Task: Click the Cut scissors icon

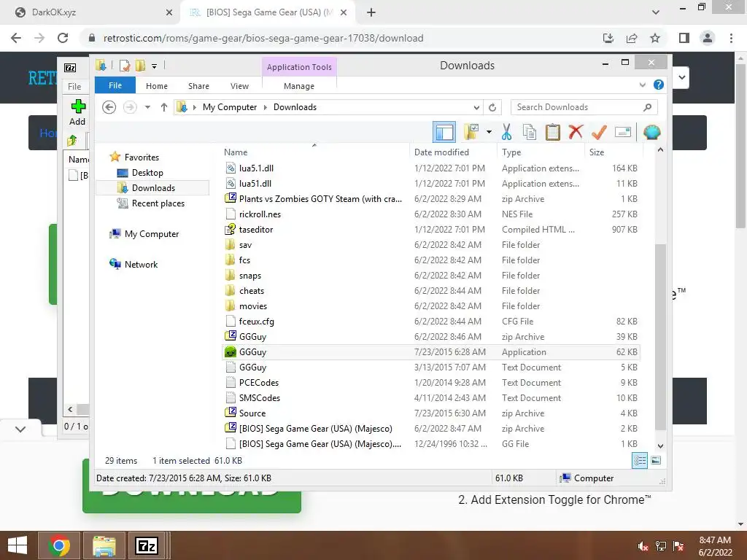Action: tap(506, 132)
